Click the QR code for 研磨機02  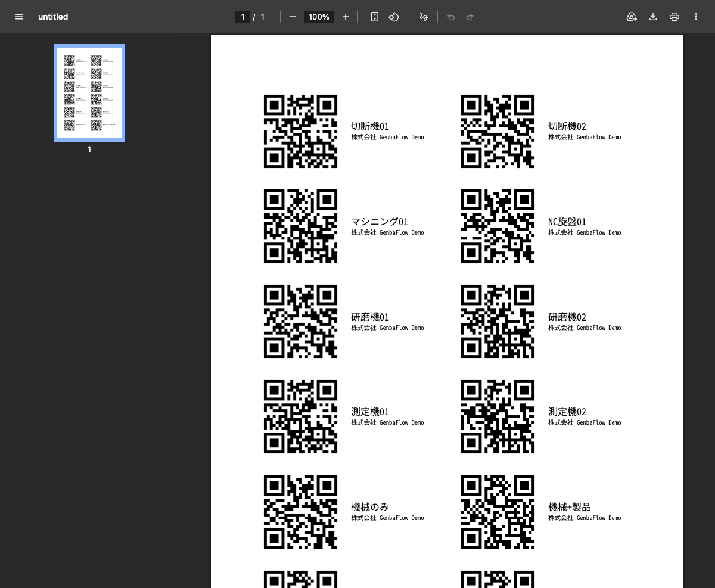498,322
